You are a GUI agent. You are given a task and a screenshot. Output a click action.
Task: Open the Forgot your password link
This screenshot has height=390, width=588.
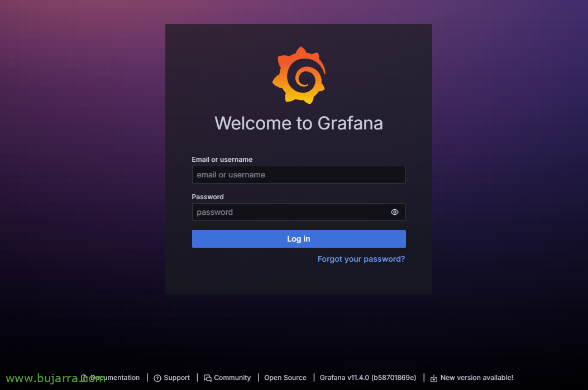[x=361, y=259]
